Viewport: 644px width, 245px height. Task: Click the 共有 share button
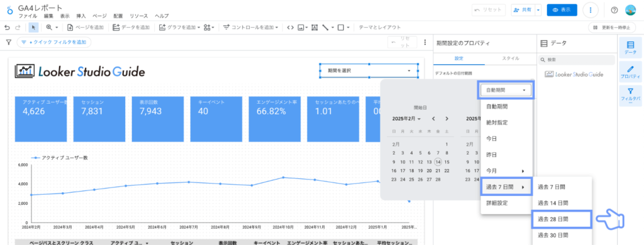point(523,10)
